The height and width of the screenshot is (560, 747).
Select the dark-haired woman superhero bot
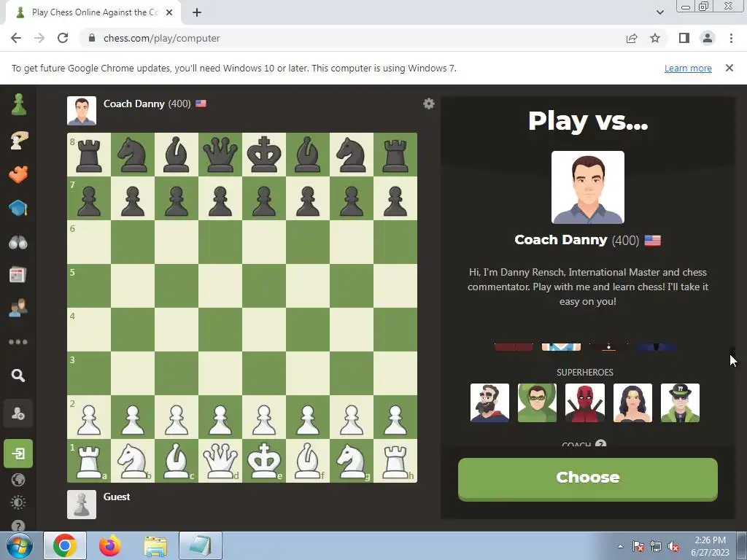pos(632,402)
